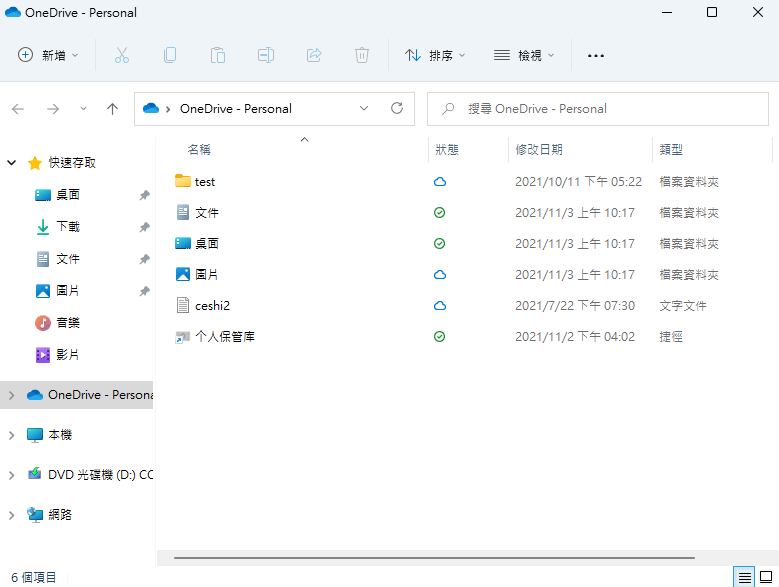Click the Share icon in toolbar

pos(314,55)
